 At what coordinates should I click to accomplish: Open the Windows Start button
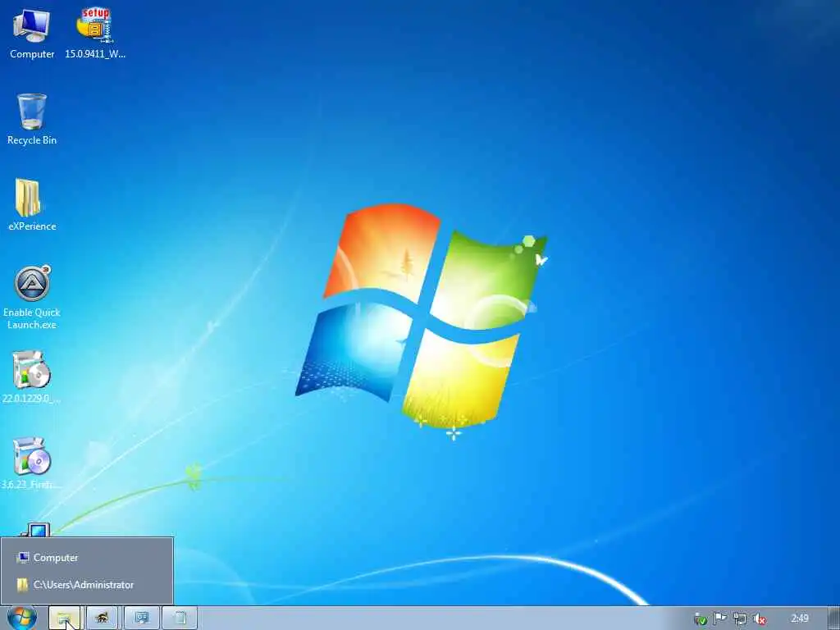(x=22, y=618)
